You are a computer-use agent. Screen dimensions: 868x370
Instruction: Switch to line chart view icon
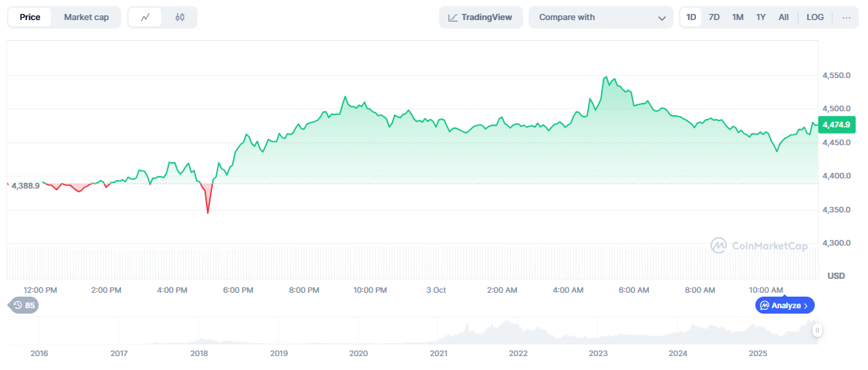tap(145, 17)
